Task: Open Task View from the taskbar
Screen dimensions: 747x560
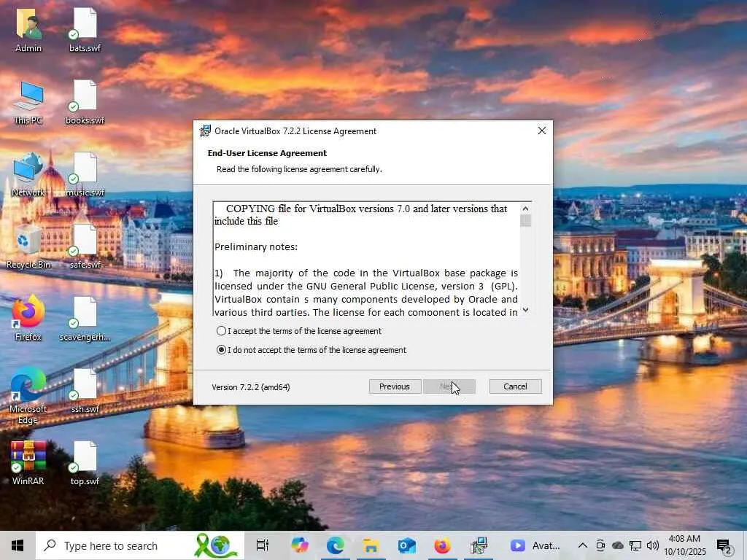Action: tap(263, 545)
